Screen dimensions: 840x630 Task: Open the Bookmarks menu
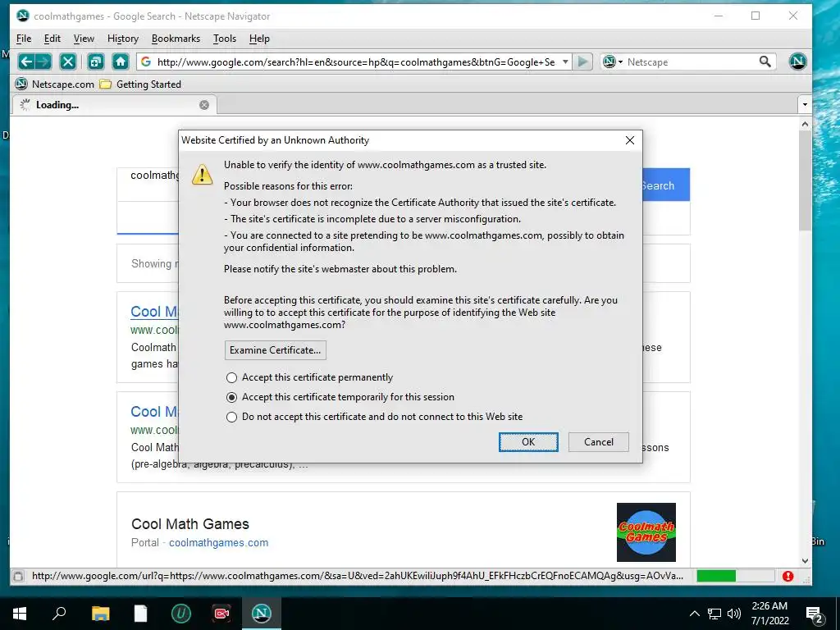tap(176, 39)
